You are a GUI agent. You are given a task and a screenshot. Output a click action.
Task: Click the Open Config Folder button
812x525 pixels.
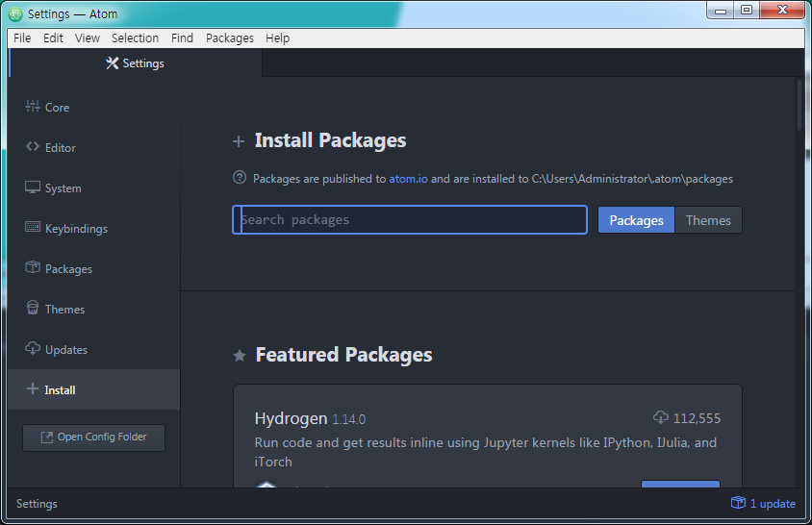pos(93,437)
